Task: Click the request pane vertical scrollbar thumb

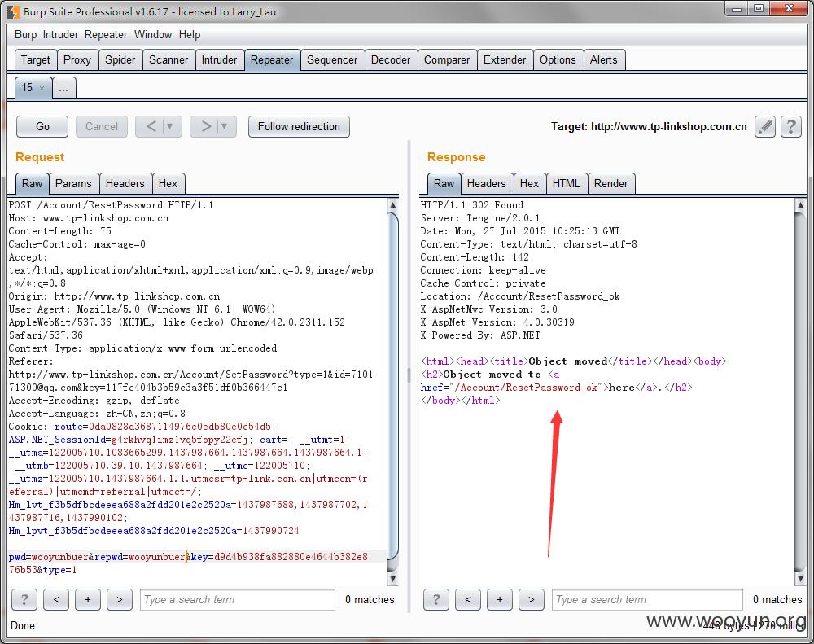Action: click(x=393, y=385)
